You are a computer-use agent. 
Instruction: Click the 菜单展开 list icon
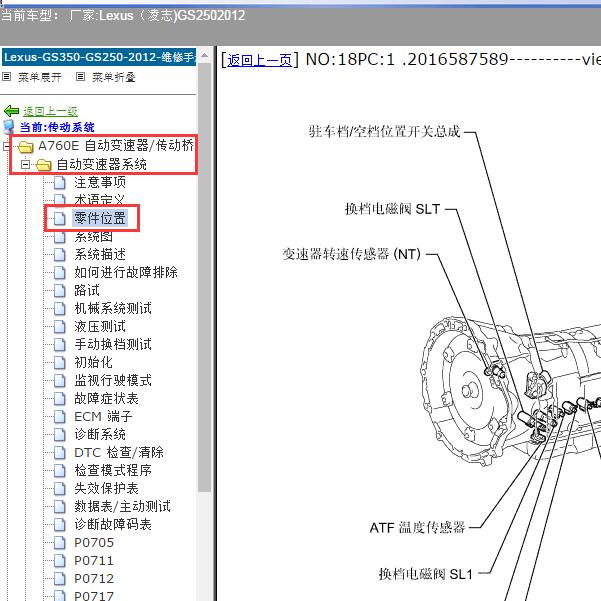[x=7, y=77]
